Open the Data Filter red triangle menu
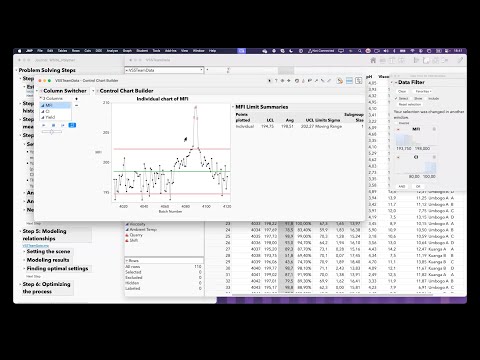Image resolution: width=480 pixels, height=360 pixels. point(396,82)
